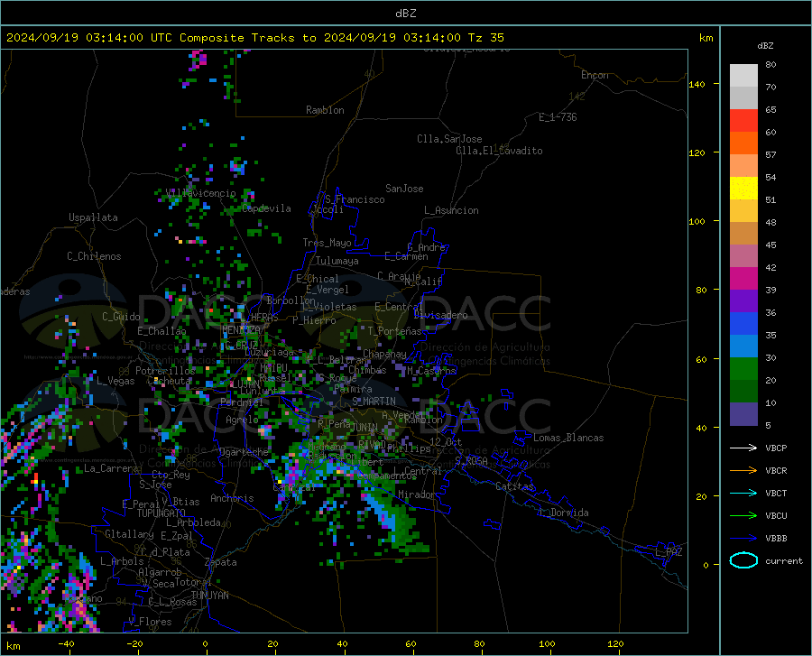Click the white VBCP arrow in legend
This screenshot has width=812, height=656.
point(743,448)
